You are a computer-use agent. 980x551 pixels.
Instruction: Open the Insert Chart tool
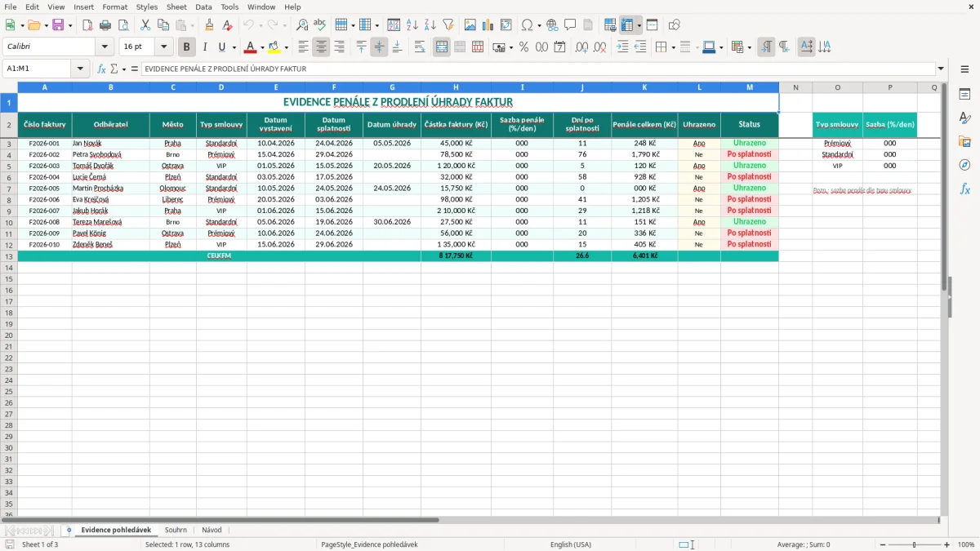tap(488, 25)
